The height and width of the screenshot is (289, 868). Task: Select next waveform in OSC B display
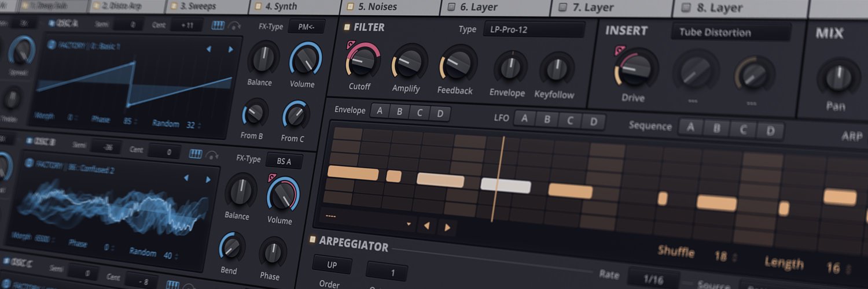coord(208,179)
